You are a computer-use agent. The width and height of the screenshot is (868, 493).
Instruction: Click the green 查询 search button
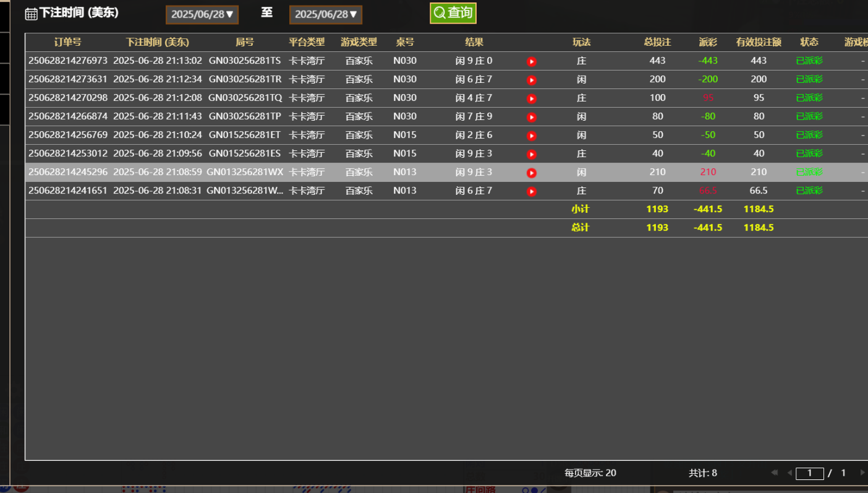click(453, 13)
